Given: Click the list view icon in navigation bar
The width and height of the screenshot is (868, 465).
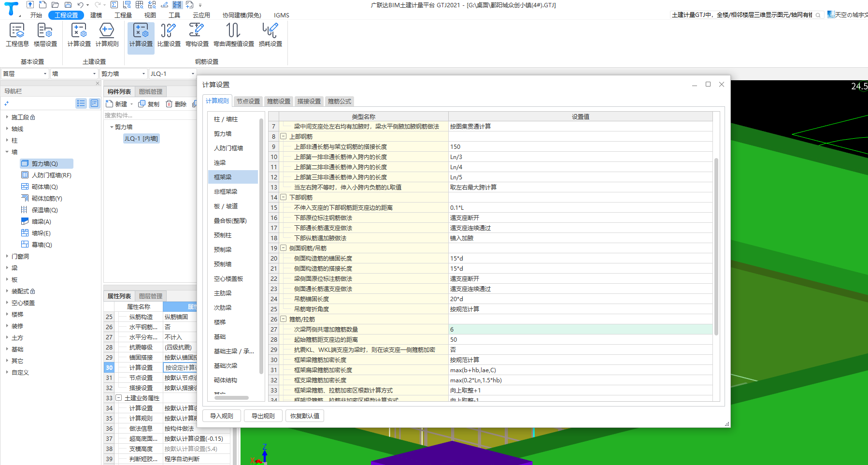Looking at the screenshot, I should (x=81, y=103).
